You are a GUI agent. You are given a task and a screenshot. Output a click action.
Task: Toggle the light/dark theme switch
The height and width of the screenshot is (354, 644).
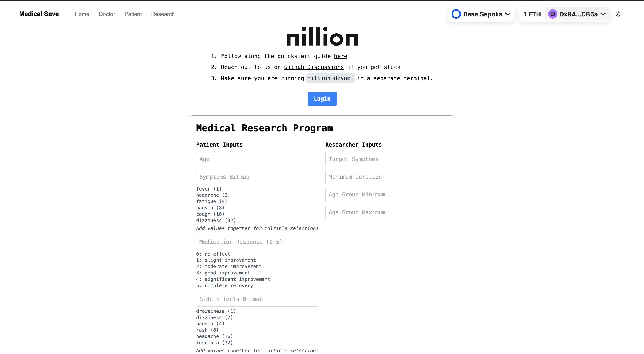point(618,14)
